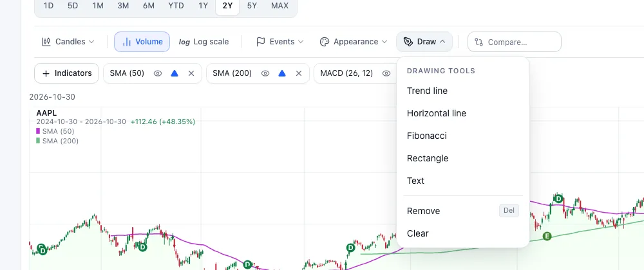Select the 2Y range tab

(x=227, y=6)
